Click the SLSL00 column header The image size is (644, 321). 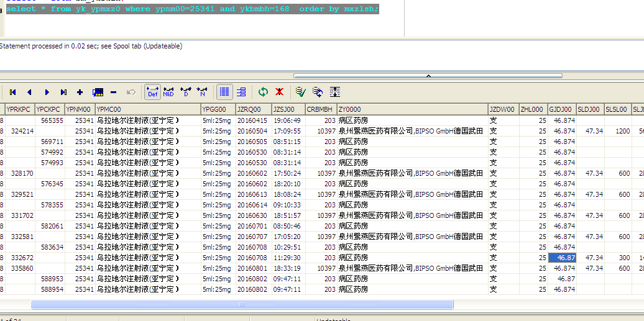pos(618,110)
